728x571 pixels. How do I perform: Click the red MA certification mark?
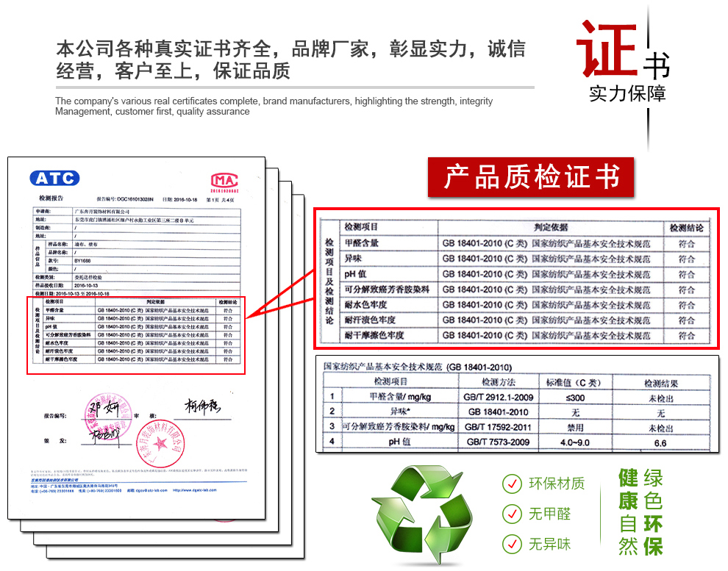point(222,179)
